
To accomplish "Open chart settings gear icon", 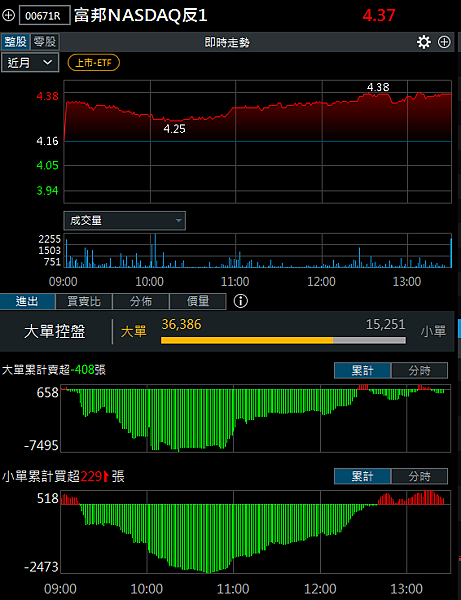I will (x=424, y=42).
